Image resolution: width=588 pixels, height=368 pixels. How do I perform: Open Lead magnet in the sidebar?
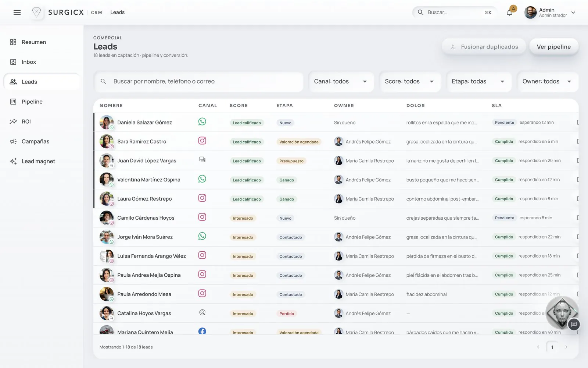coord(42,162)
